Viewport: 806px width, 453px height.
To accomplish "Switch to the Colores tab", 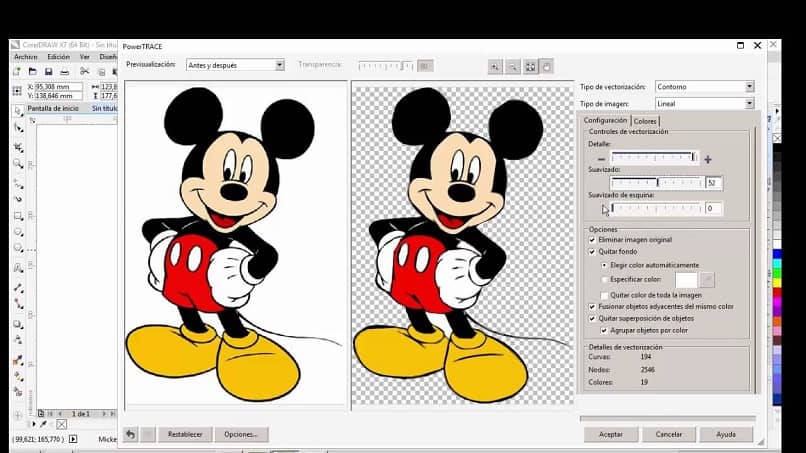I will [646, 121].
